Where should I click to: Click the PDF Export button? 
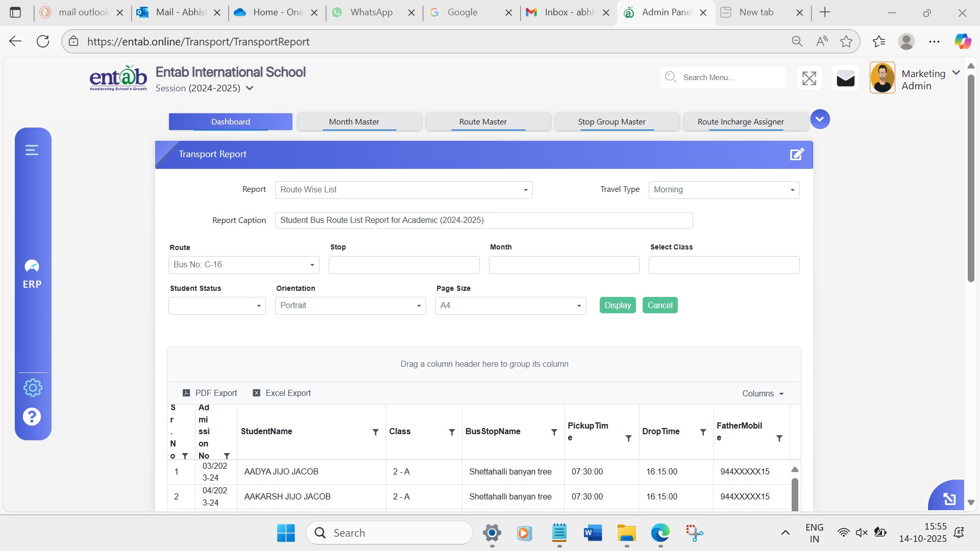[x=210, y=393]
